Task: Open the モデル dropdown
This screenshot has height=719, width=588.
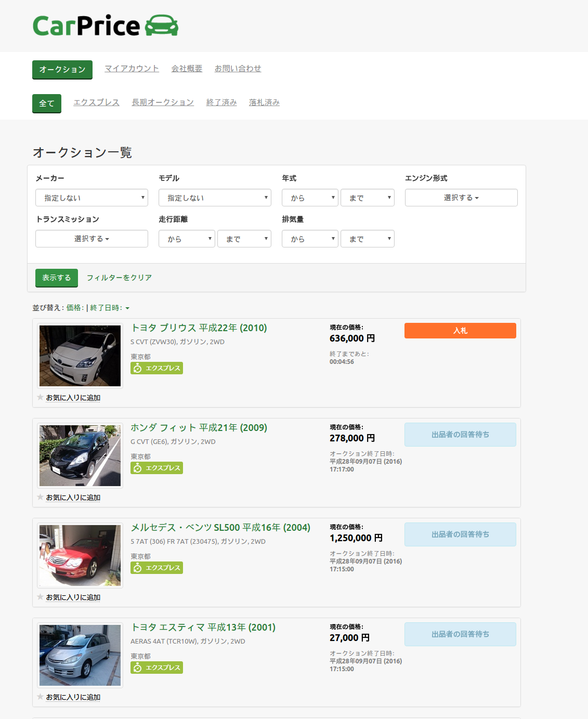Action: (215, 198)
